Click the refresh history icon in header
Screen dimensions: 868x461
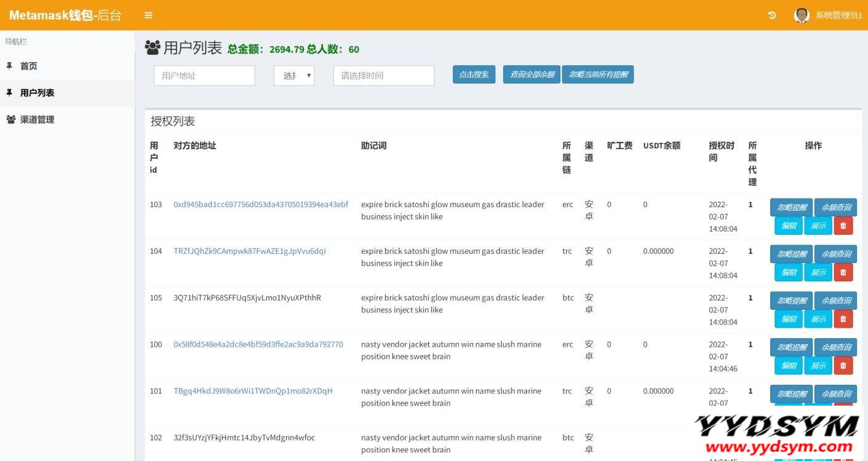772,15
